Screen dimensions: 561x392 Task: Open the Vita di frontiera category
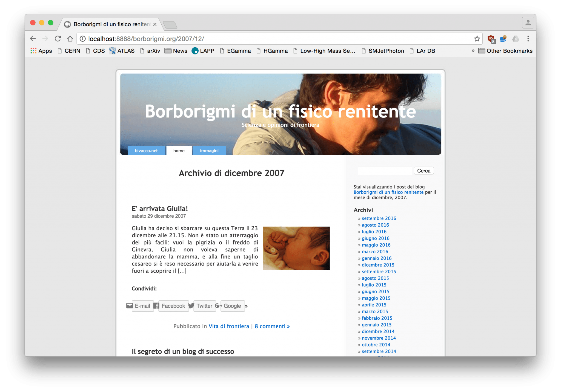[x=229, y=326]
